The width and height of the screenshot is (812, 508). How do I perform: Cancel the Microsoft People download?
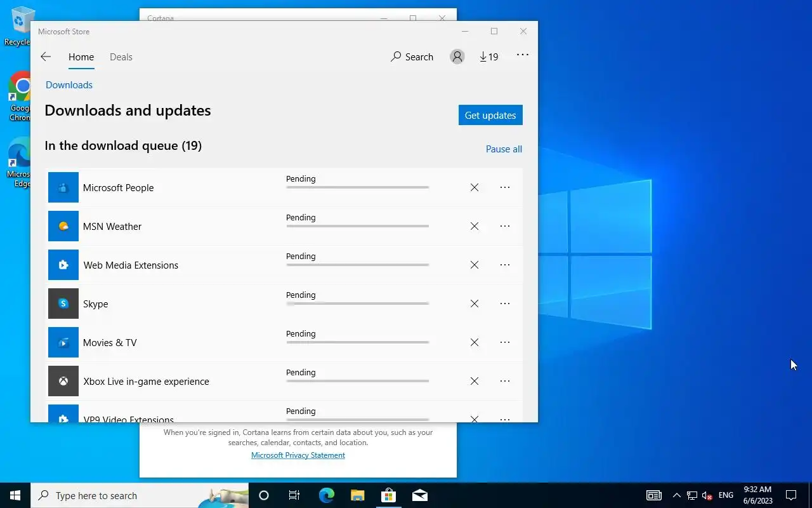tap(475, 187)
